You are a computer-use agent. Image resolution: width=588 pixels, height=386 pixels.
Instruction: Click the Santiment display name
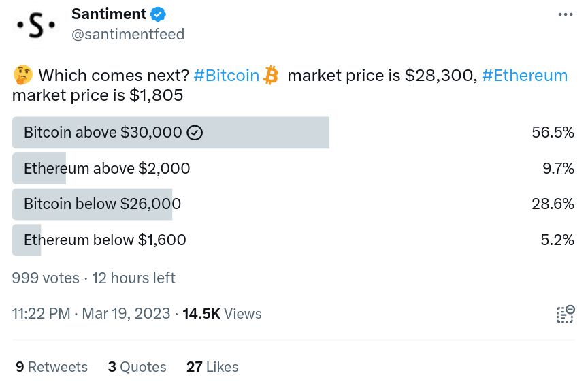(x=109, y=14)
